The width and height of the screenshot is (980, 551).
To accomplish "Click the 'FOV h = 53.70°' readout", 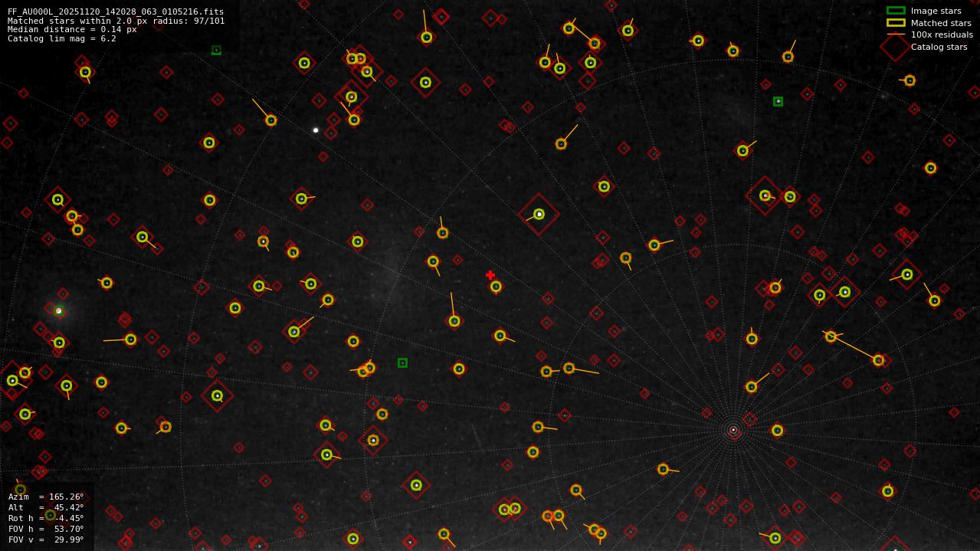I will pyautogui.click(x=46, y=529).
